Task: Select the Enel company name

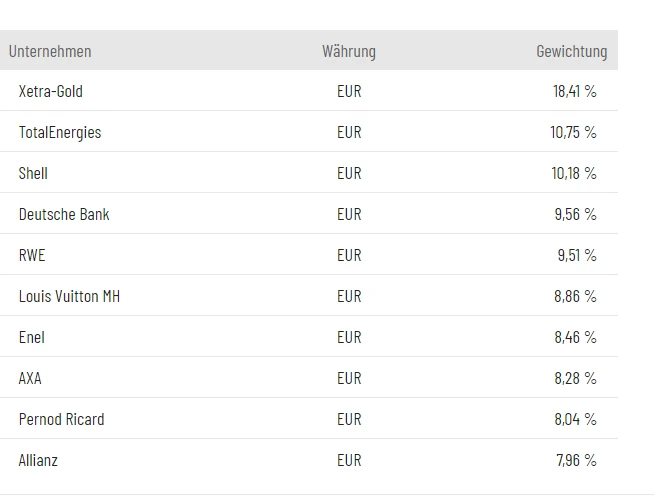Action: click(32, 337)
